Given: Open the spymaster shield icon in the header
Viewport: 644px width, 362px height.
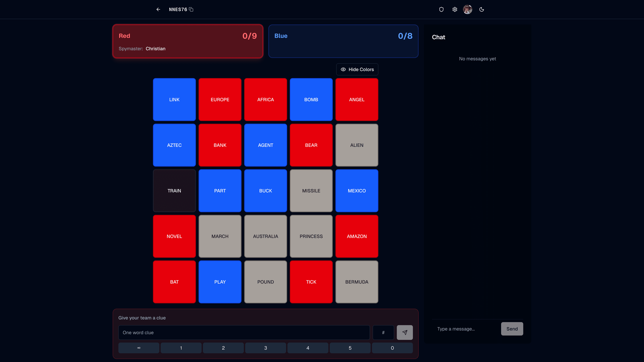Looking at the screenshot, I should pyautogui.click(x=441, y=9).
